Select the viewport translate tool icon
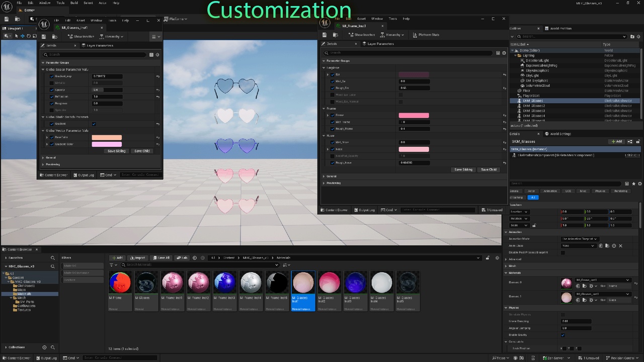The width and height of the screenshot is (644, 362). (x=22, y=36)
